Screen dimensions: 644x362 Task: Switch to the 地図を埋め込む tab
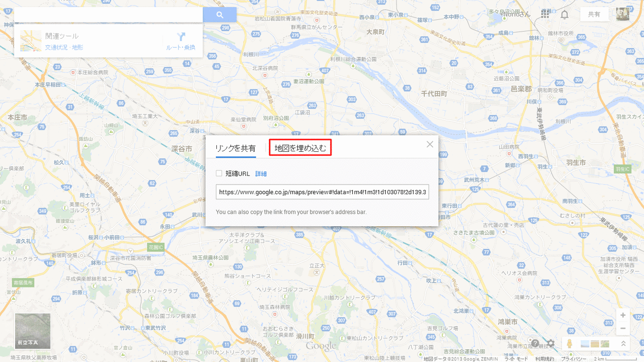[300, 148]
